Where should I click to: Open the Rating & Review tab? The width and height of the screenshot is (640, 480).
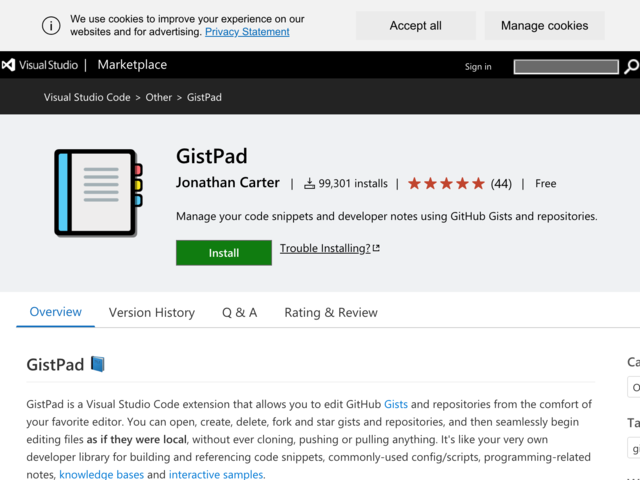click(331, 313)
